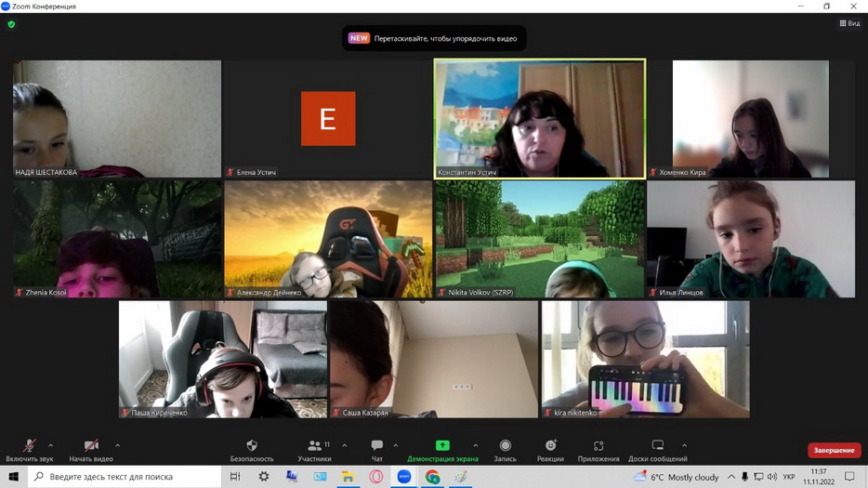The height and width of the screenshot is (488, 868).
Task: Expand screen share options arrow
Action: [476, 445]
